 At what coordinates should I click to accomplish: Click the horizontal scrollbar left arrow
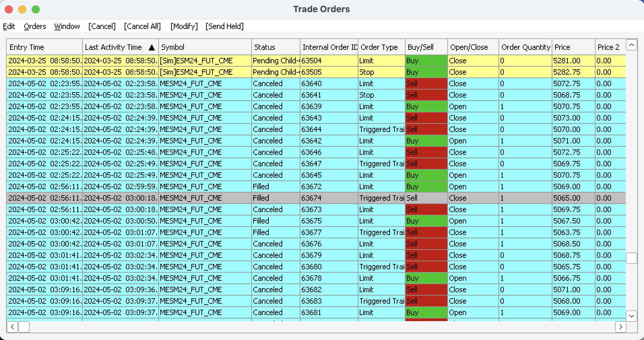(x=12, y=327)
